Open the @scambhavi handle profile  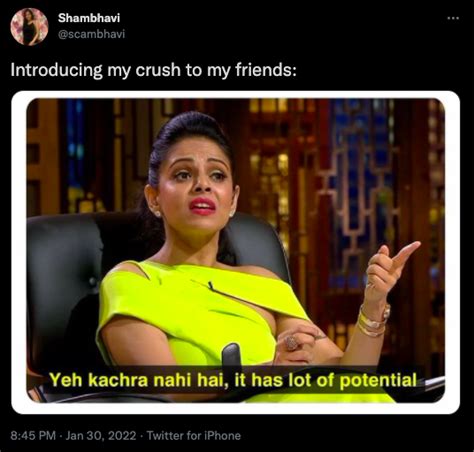pyautogui.click(x=91, y=34)
